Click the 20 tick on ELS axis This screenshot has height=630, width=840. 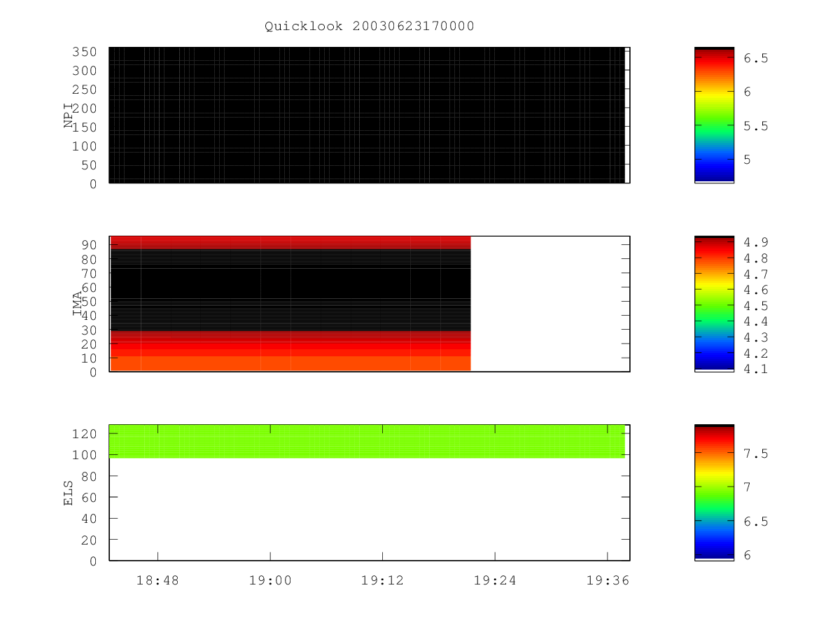89,540
